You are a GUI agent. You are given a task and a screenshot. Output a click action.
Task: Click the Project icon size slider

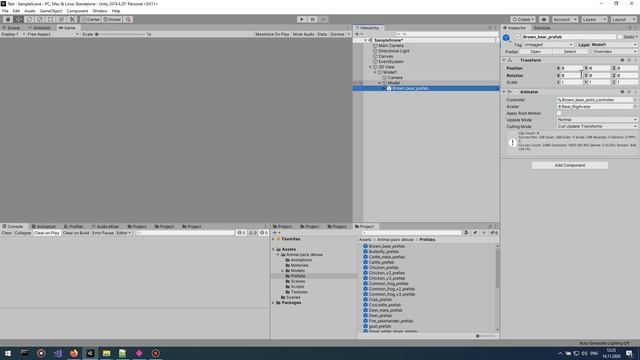(x=486, y=336)
